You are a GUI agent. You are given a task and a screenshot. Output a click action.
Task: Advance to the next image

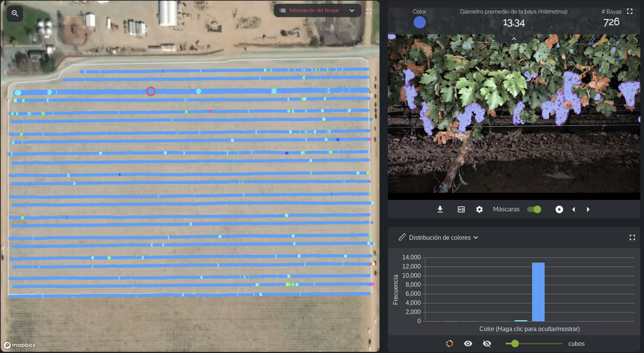(x=588, y=209)
